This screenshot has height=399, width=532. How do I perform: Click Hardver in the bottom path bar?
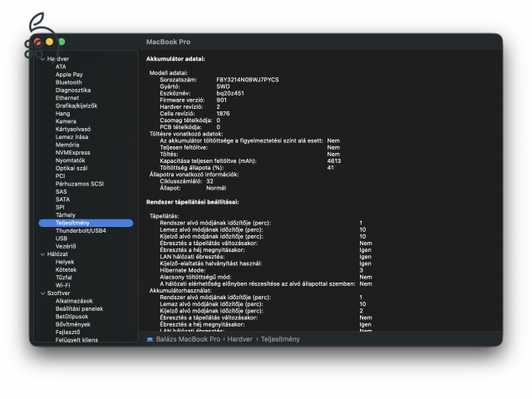241,339
